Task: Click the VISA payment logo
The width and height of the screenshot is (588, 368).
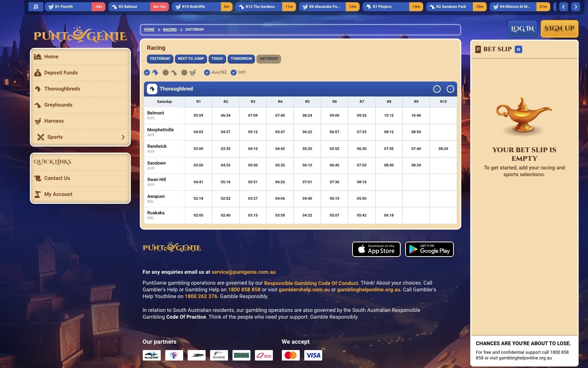Action: pyautogui.click(x=313, y=355)
